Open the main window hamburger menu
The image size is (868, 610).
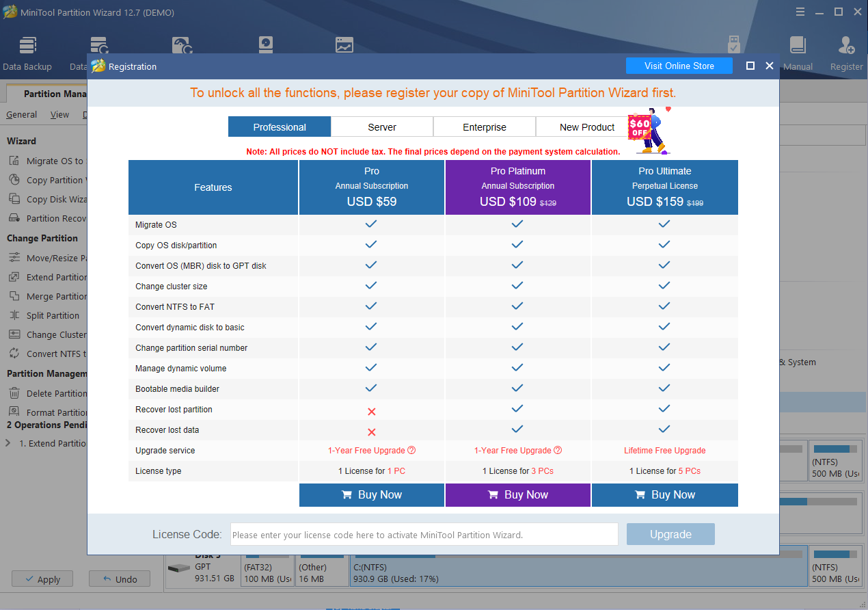(801, 12)
